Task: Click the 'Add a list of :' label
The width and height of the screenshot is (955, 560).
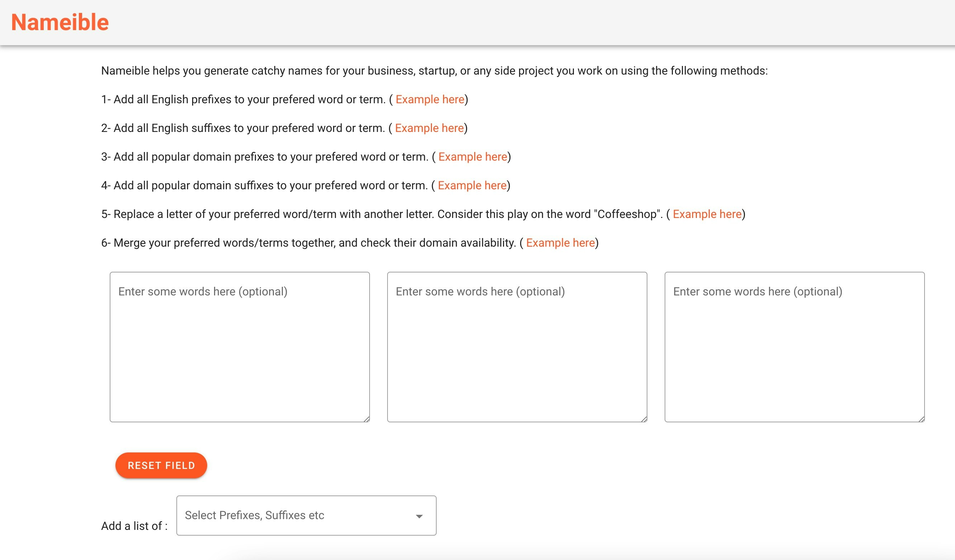Action: [134, 526]
